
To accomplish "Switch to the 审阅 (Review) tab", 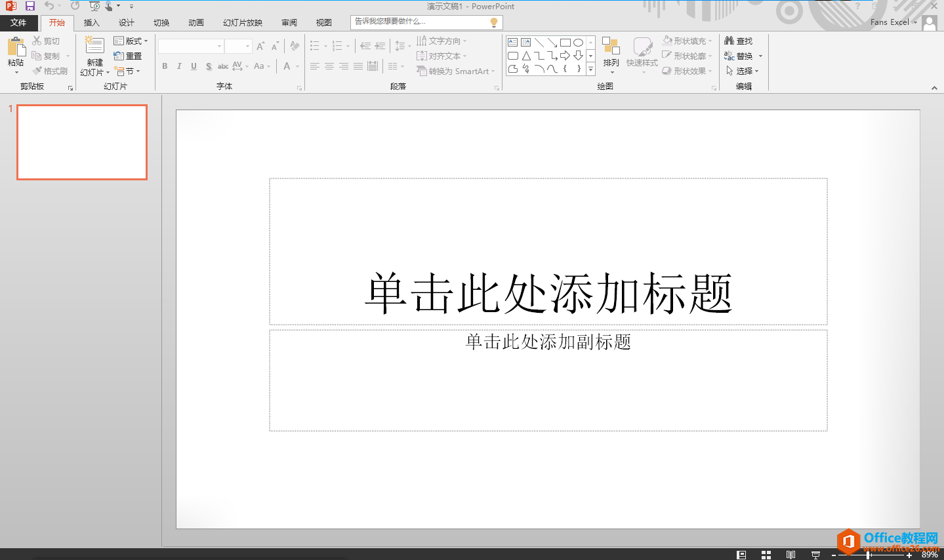I will [289, 22].
